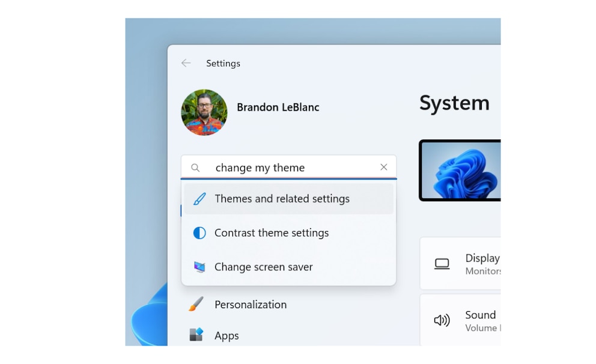Screen dimensions: 596x364
Task: Click the back arrow in Settings
Action: tap(186, 63)
